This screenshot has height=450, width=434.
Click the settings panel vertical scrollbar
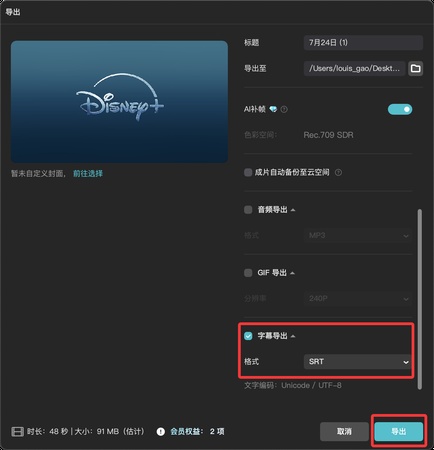[x=420, y=299]
